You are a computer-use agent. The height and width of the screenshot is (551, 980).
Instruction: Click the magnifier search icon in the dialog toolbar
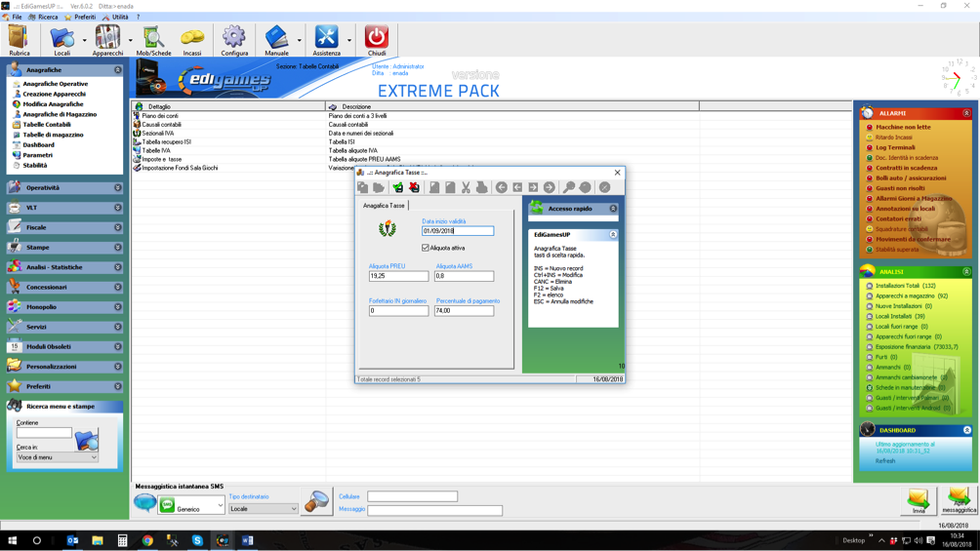coord(569,187)
